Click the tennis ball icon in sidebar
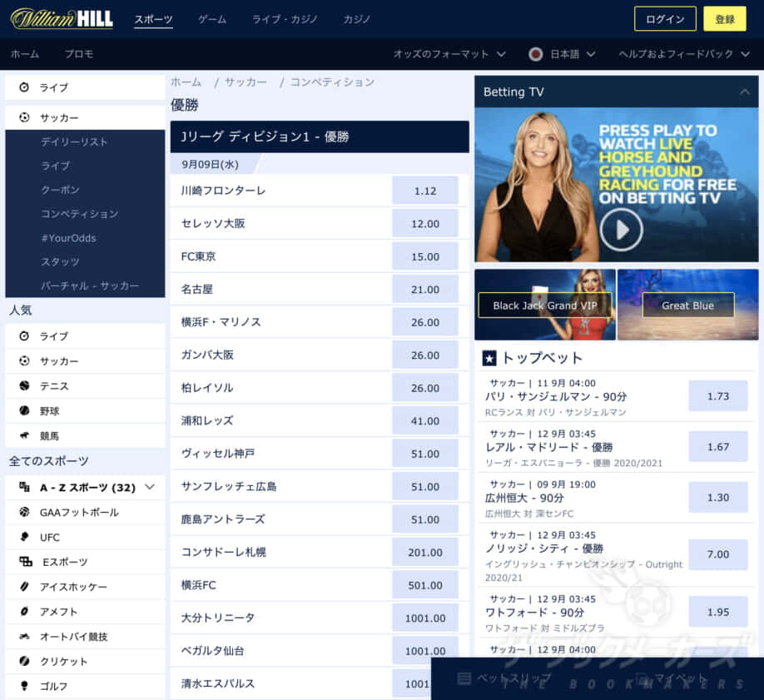The width and height of the screenshot is (764, 700). tap(24, 386)
